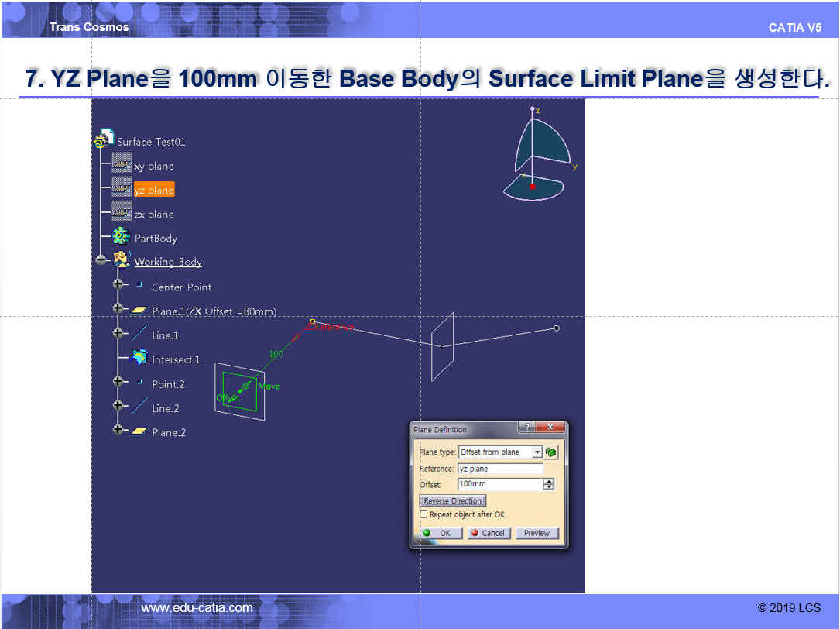Click the lock icon beside Plane type
The height and width of the screenshot is (629, 840).
550,452
